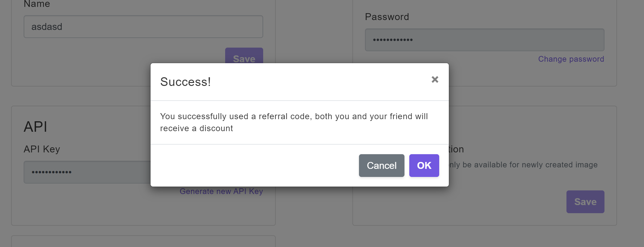Viewport: 644px width, 247px height.
Task: Close the Success dialog with the X
Action: click(x=435, y=79)
